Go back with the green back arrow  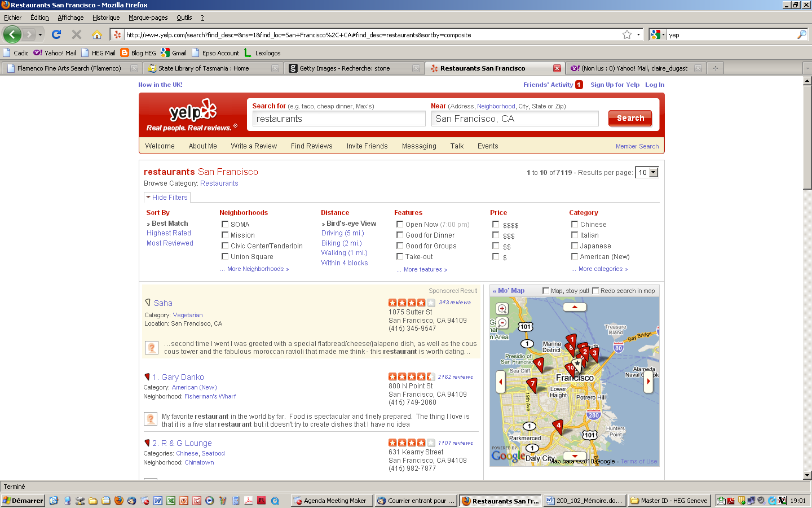click(x=12, y=34)
